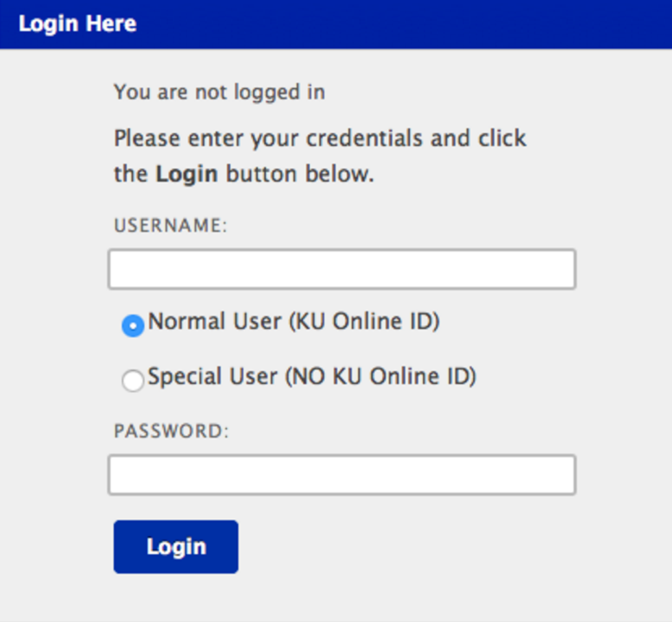Click the "Login Here" header title

pos(77,24)
